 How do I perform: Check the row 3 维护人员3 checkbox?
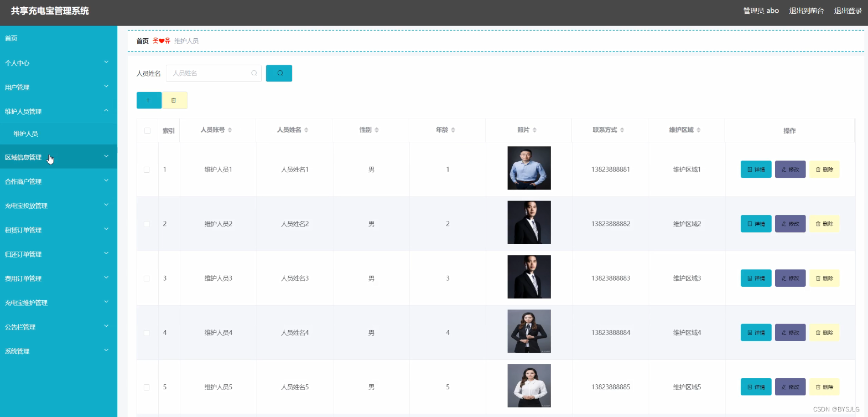(x=147, y=278)
